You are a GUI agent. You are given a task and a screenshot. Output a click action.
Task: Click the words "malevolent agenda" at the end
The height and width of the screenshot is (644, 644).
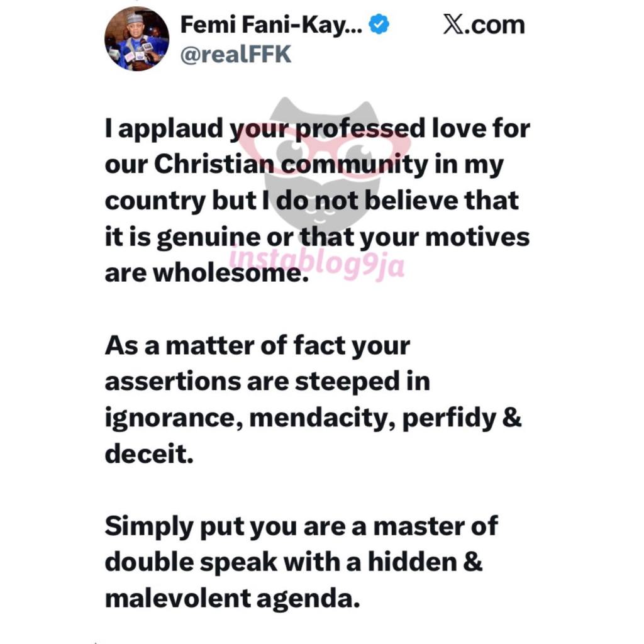click(231, 598)
